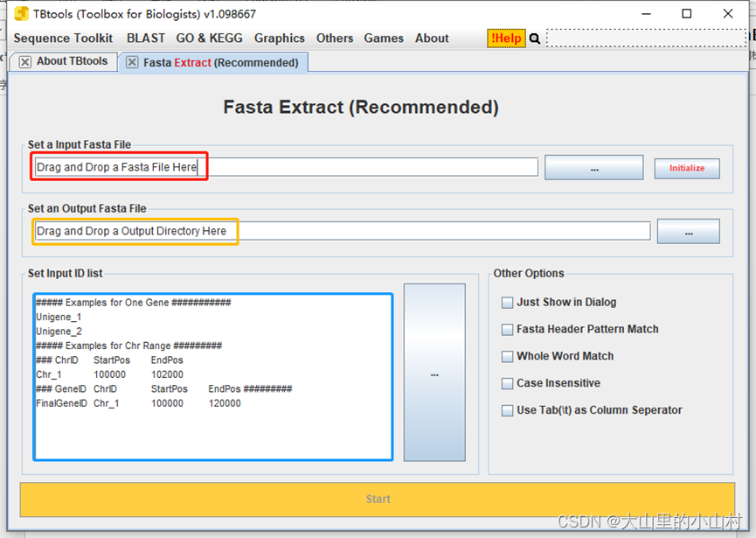Click the 'Examples for Chr Range' line
This screenshot has height=538, width=756.
point(128,346)
